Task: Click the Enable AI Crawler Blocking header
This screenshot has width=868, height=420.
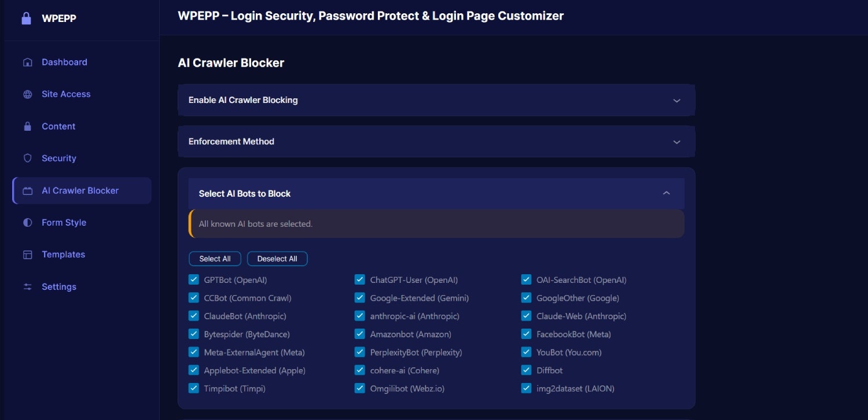Action: coord(436,100)
